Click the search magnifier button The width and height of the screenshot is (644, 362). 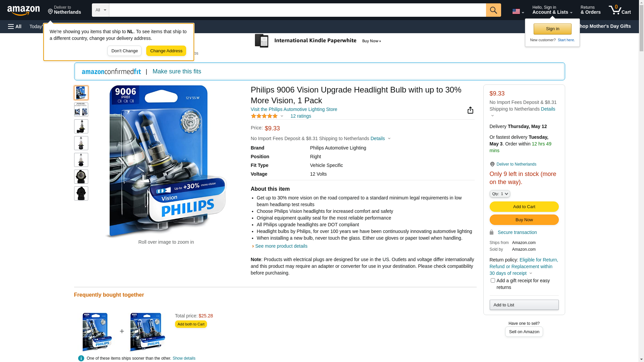[x=493, y=10]
